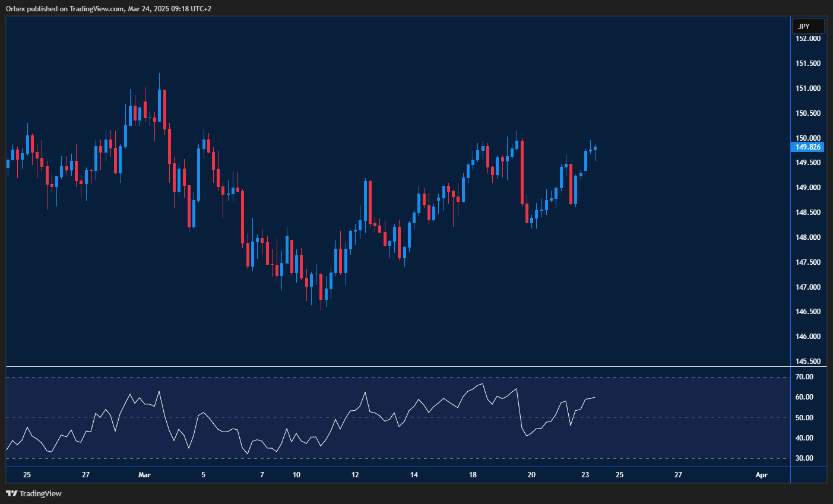Screen dimensions: 833x504
Task: Open the JPY currency selector
Action: (808, 27)
